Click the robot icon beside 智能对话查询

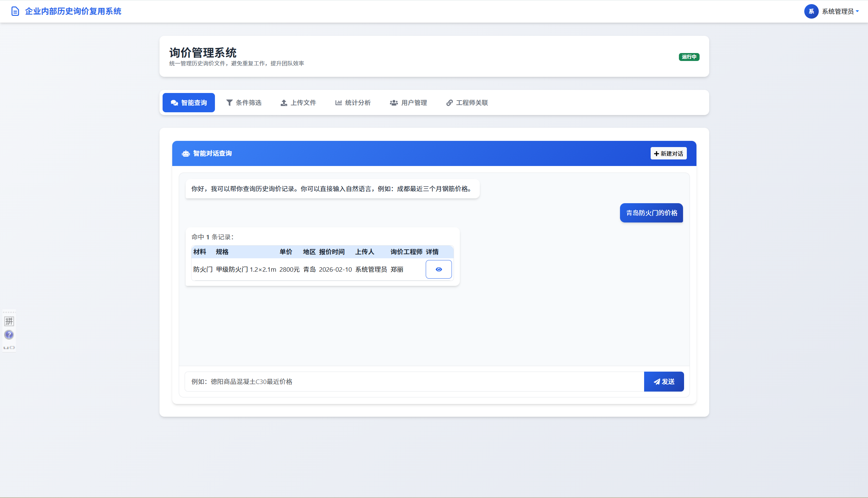click(186, 154)
